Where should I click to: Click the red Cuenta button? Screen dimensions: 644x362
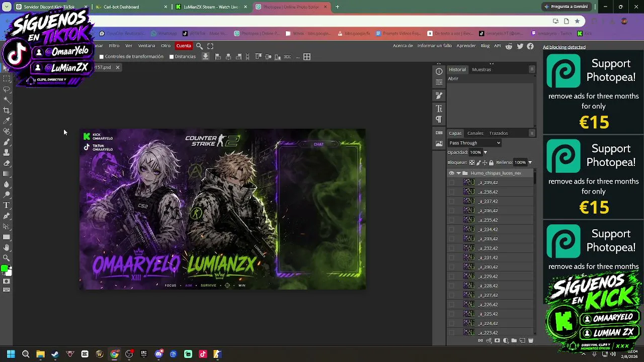pos(184,46)
